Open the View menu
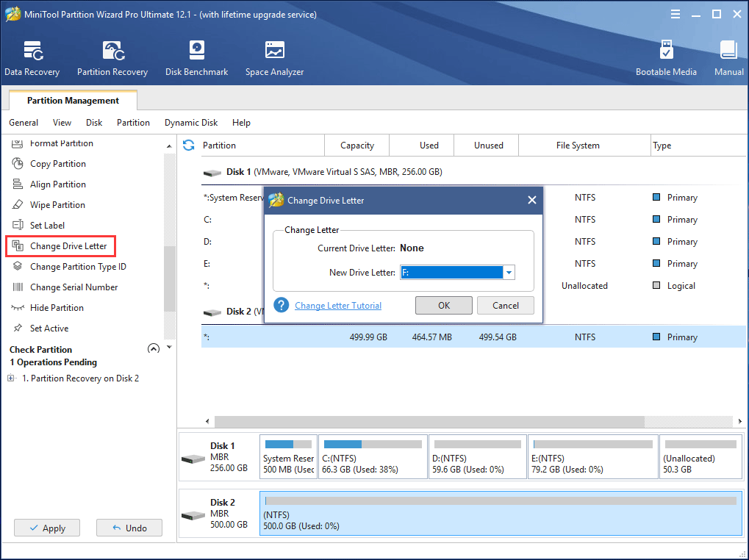The image size is (749, 560). (62, 123)
